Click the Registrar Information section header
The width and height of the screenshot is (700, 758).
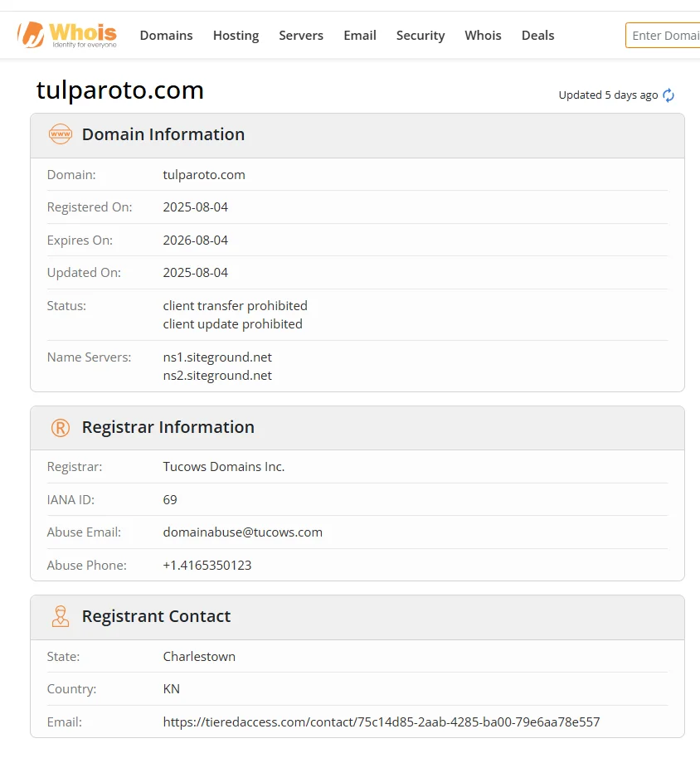pos(357,428)
